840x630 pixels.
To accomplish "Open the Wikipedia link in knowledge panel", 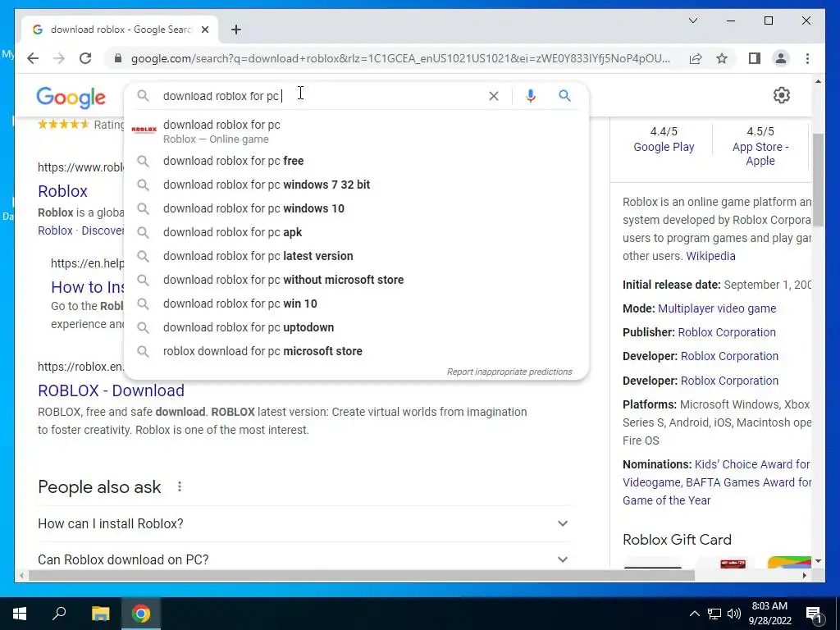I will click(710, 256).
